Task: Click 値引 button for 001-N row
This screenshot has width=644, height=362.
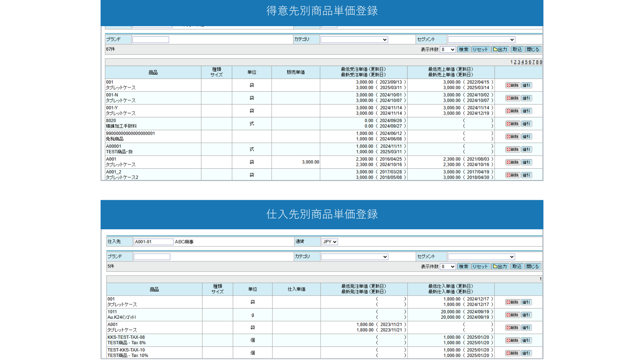Action: [x=526, y=98]
